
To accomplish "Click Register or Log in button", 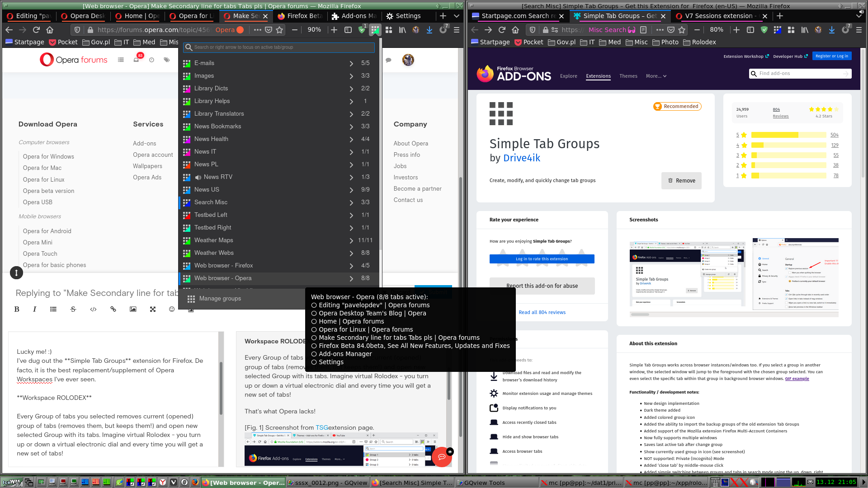I will point(832,56).
